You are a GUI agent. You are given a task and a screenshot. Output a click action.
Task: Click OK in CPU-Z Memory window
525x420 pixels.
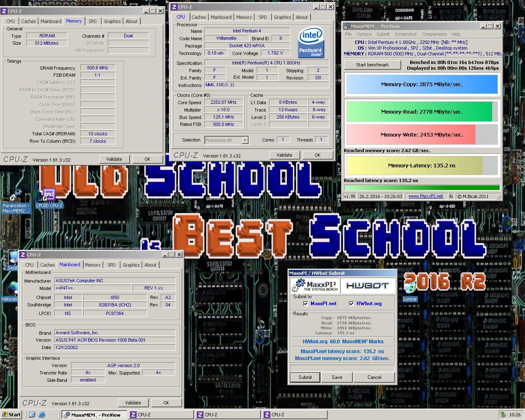tap(147, 159)
